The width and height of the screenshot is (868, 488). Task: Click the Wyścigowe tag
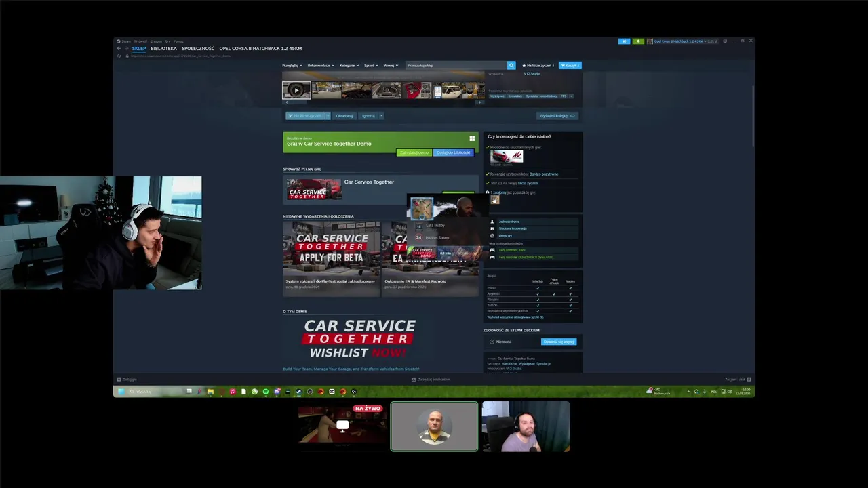click(x=498, y=96)
